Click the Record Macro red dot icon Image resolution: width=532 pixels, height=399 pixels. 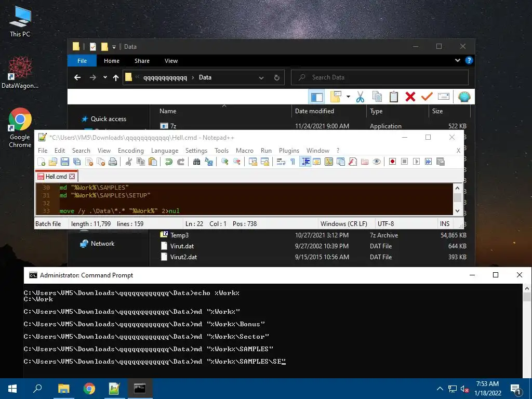[x=393, y=162]
